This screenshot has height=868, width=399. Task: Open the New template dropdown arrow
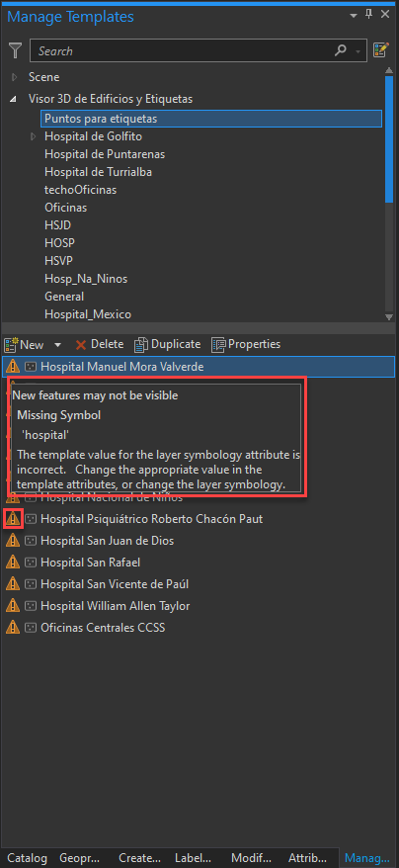coord(57,345)
